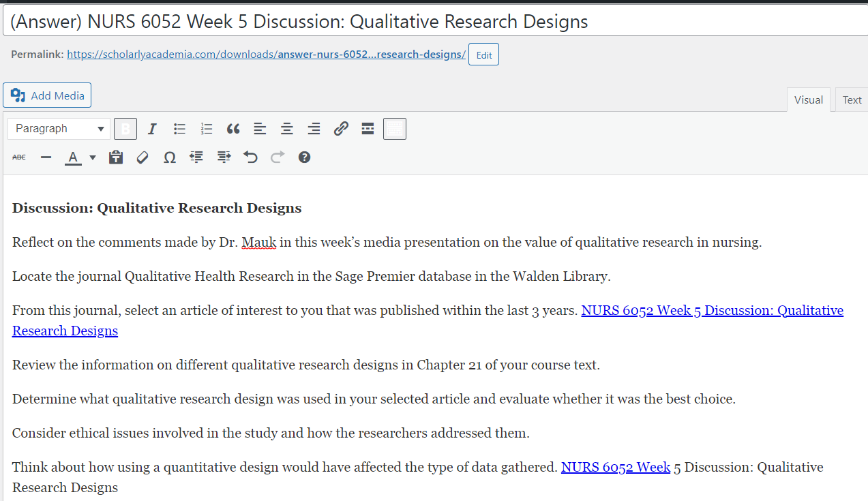Click the misspelled word 'Mauk'
The image size is (868, 501).
click(259, 243)
